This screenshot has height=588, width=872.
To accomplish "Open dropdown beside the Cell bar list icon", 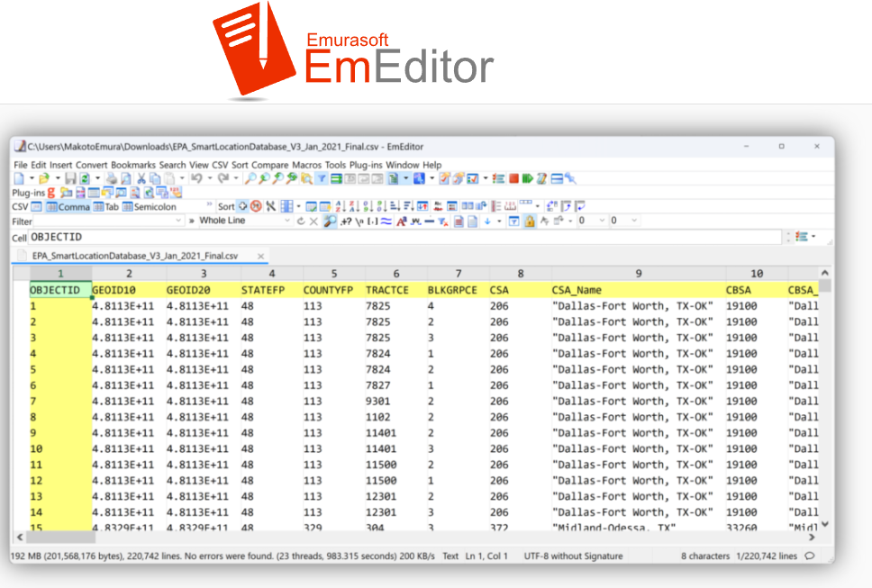I will [813, 236].
